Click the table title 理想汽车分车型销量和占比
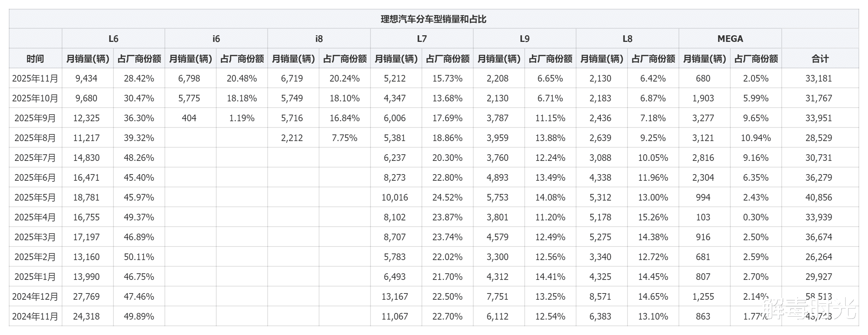This screenshot has width=868, height=335. 433,19
